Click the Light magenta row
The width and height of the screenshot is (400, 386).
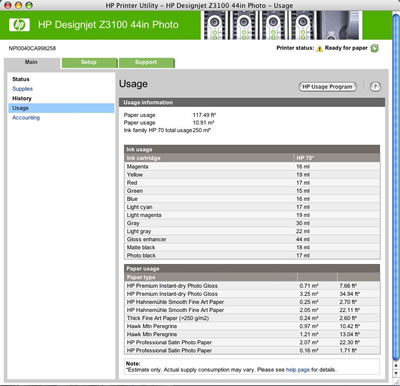click(x=252, y=215)
